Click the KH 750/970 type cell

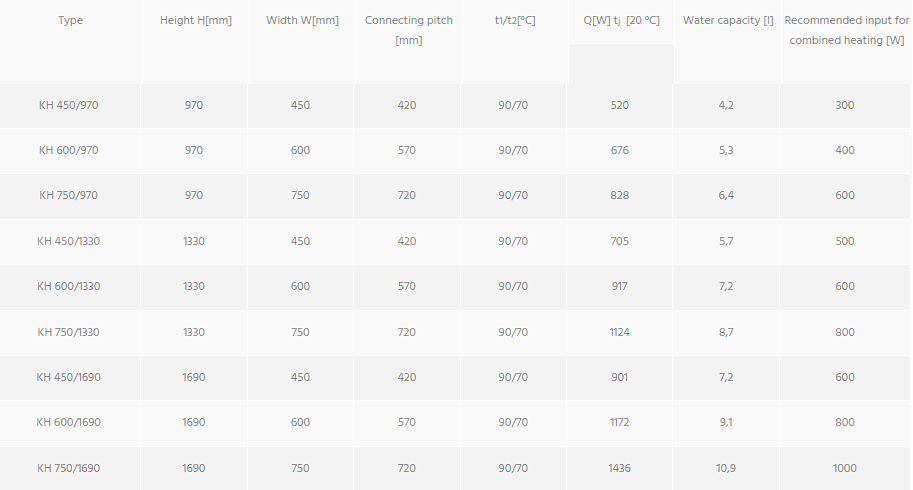point(69,195)
